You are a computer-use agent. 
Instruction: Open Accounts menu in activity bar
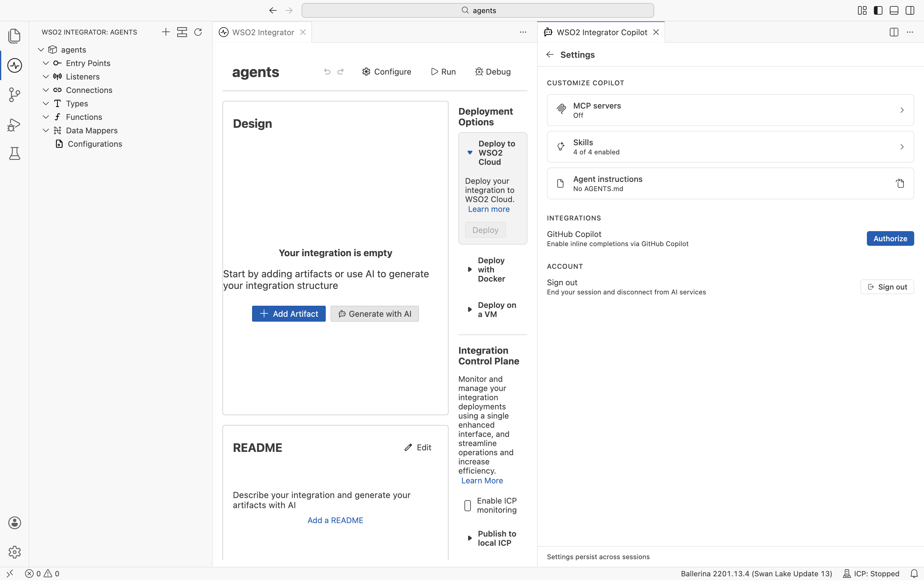tap(14, 523)
